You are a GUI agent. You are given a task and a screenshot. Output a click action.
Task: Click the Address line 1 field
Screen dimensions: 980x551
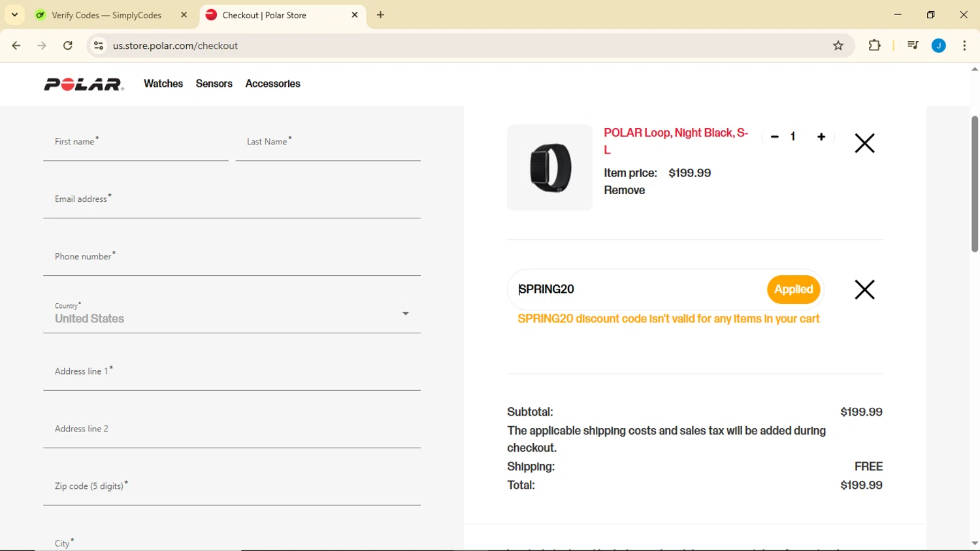[232, 373]
